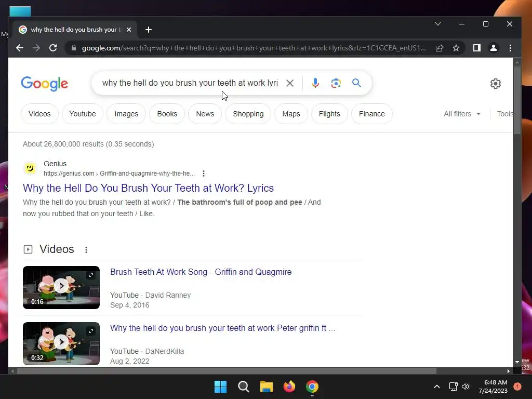Open the search Tools button

coord(505,114)
